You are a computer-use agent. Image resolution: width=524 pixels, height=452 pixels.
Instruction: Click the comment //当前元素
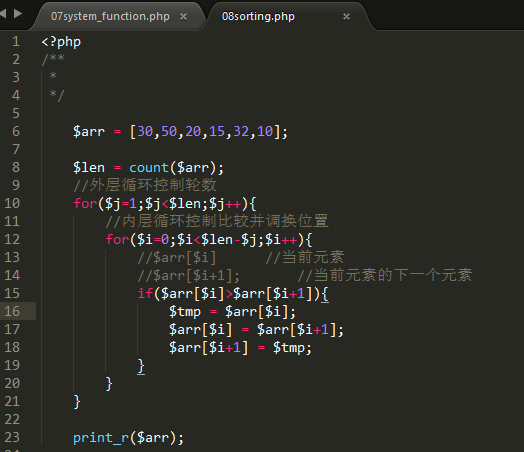(305, 257)
